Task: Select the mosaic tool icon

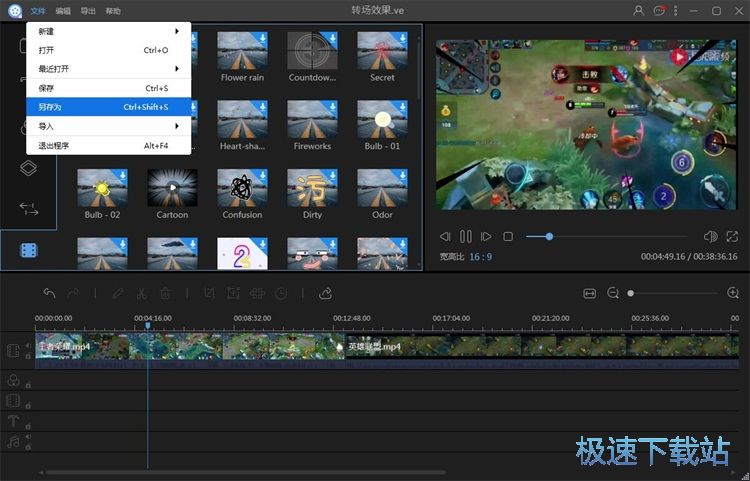Action: point(257,293)
